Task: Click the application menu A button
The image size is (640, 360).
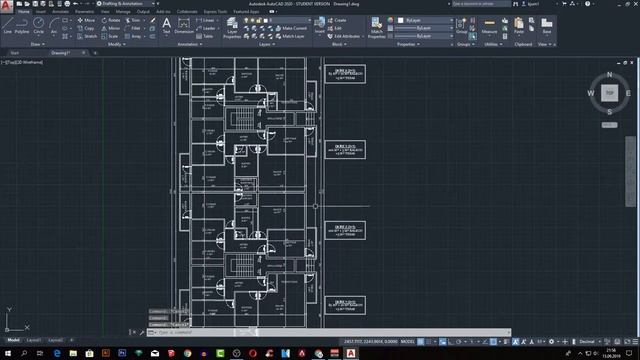Action: tap(6, 6)
